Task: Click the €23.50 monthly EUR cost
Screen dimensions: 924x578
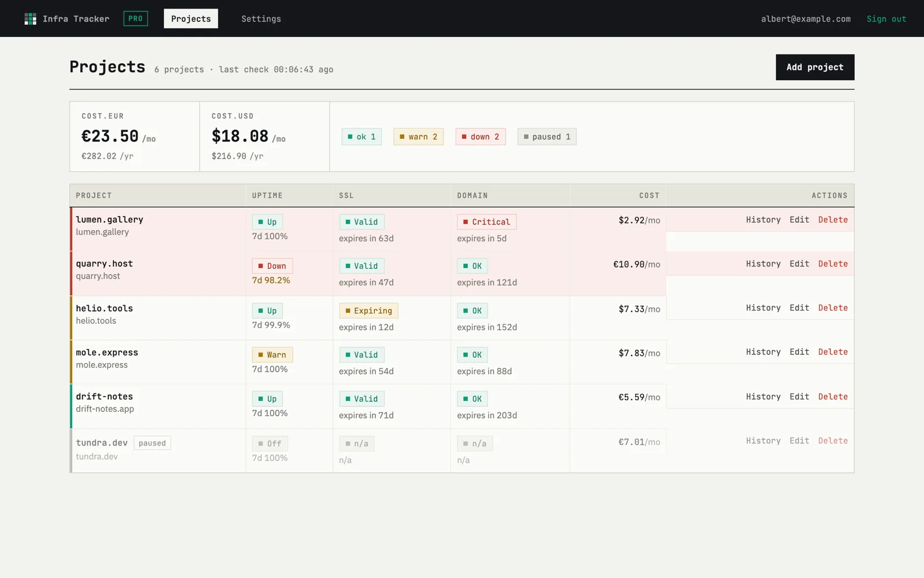Action: pyautogui.click(x=110, y=136)
